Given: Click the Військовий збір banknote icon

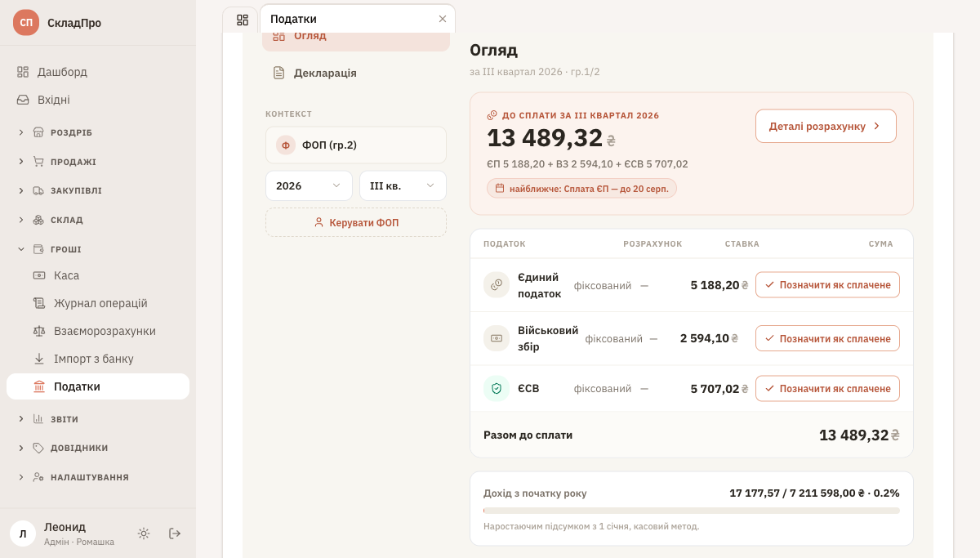Looking at the screenshot, I should click(x=497, y=338).
